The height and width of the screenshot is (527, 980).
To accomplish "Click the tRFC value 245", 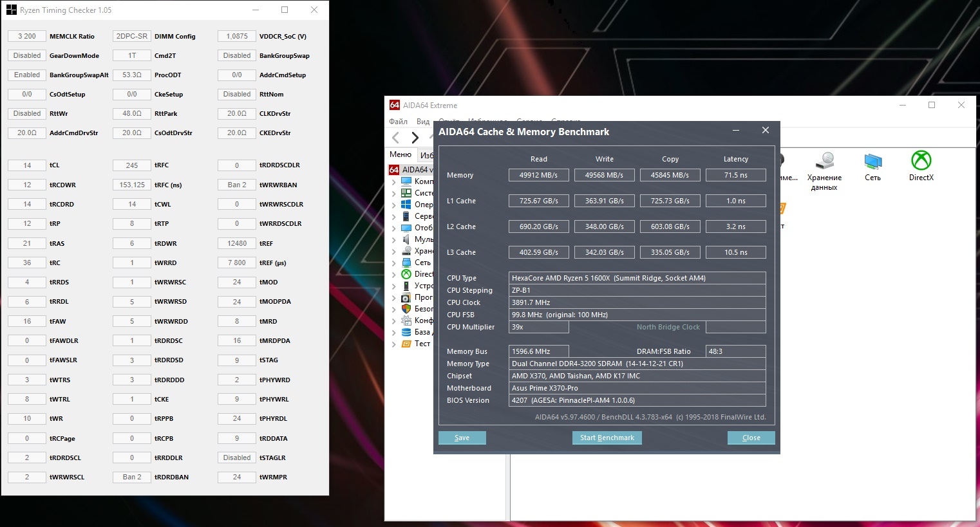I will [132, 165].
